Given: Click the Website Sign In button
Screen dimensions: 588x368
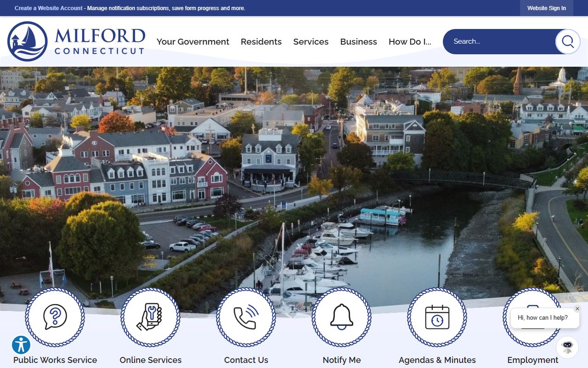Looking at the screenshot, I should point(547,8).
